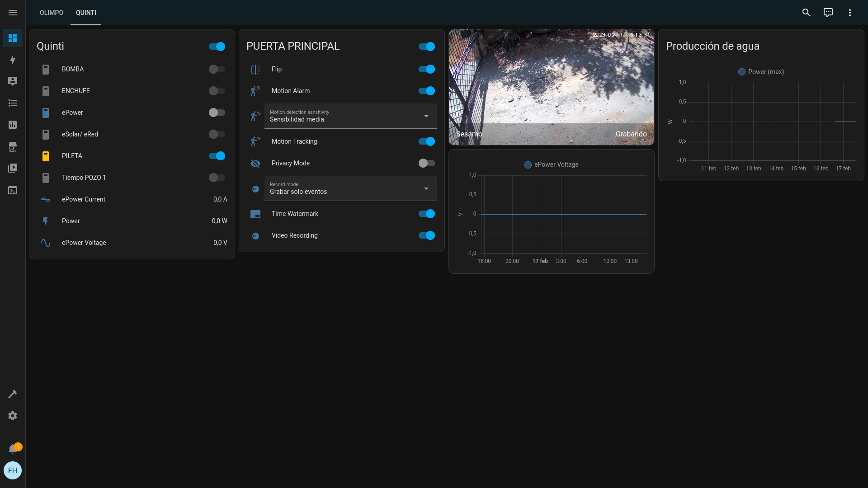Turn off the PILETA switch
This screenshot has height=488, width=868.
[217, 156]
